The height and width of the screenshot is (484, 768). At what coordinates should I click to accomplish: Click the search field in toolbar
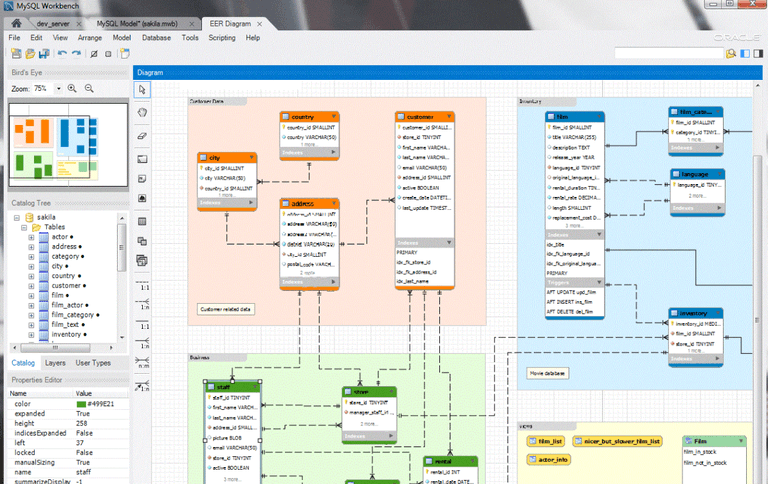coord(669,53)
